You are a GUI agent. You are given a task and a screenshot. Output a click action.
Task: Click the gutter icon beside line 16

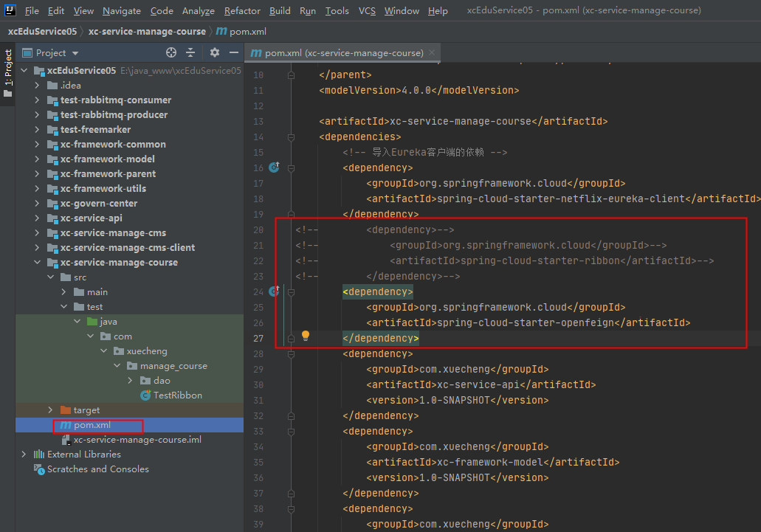click(274, 167)
